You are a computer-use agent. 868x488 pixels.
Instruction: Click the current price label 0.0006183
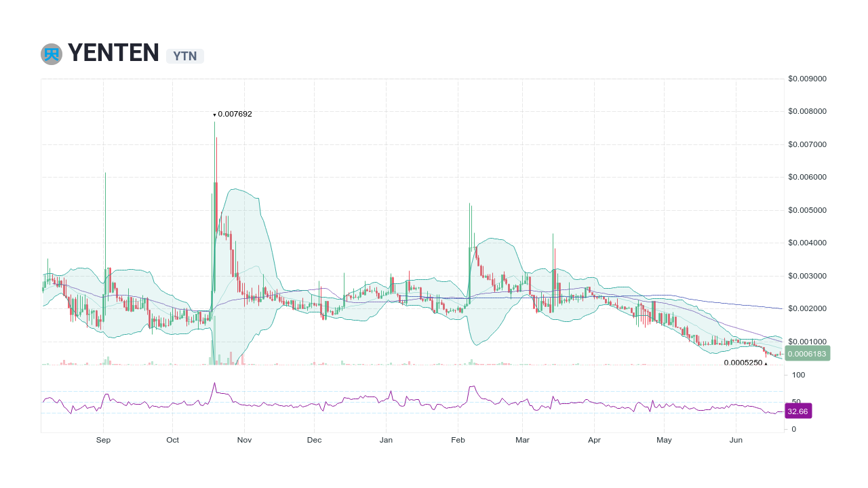(x=807, y=353)
